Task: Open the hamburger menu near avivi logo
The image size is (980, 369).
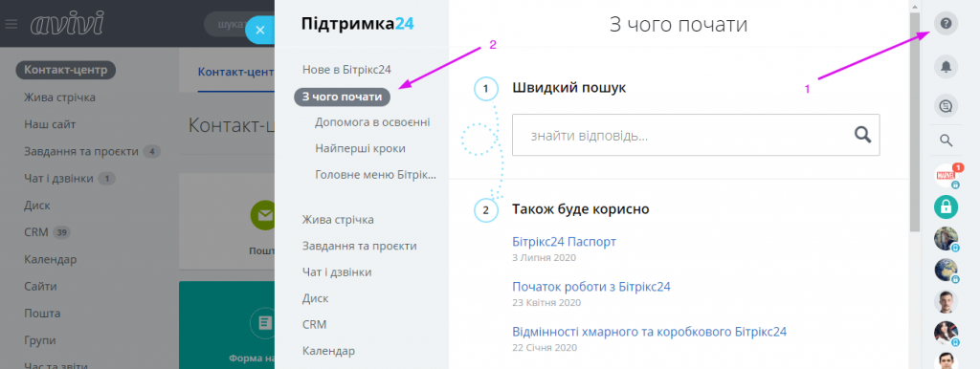Action: click(11, 24)
